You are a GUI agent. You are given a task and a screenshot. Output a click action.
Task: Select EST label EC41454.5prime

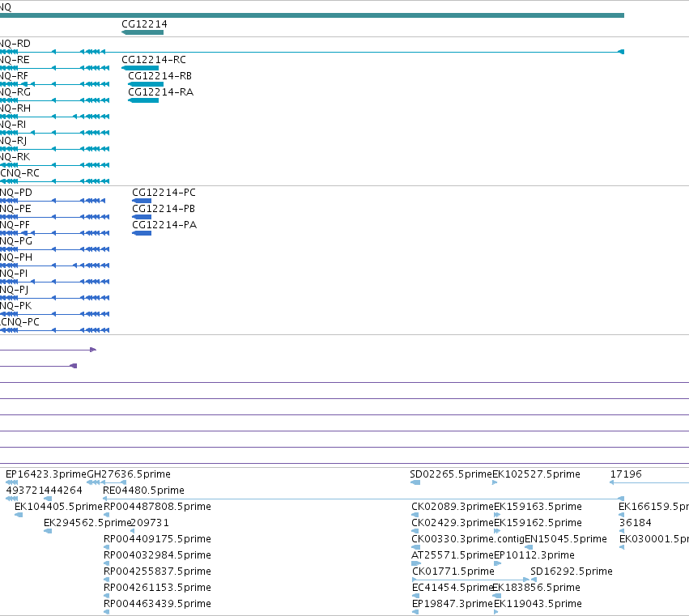pos(452,588)
